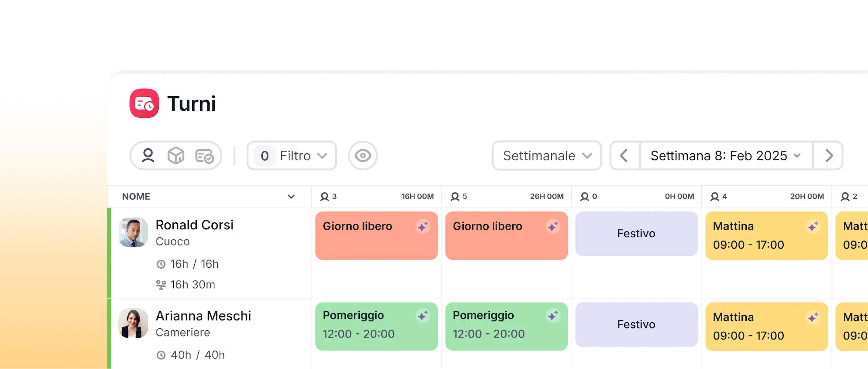Sort by the NOME column chevron
This screenshot has height=369, width=868.
click(x=291, y=197)
